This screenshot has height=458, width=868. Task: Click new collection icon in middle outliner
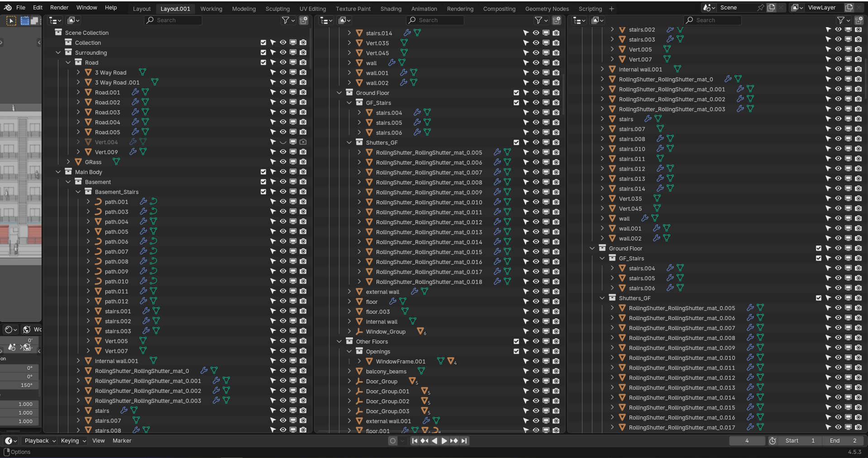click(557, 20)
